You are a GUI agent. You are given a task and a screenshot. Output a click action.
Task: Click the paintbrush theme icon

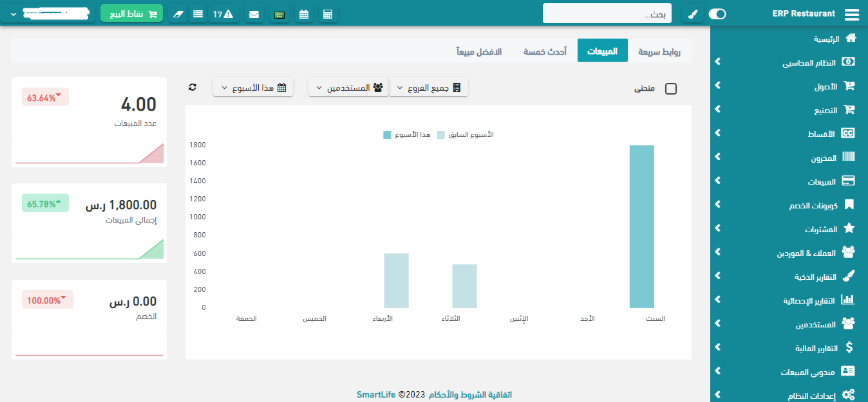pos(692,14)
